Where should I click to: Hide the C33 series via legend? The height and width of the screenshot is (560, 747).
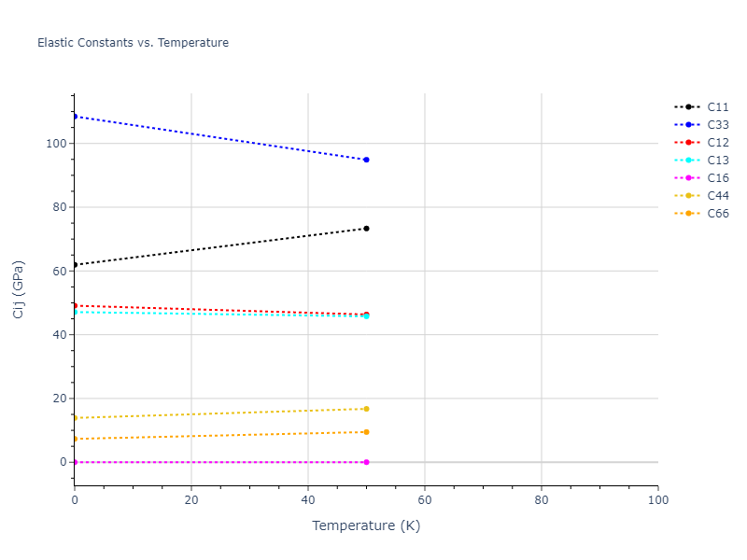(x=717, y=125)
